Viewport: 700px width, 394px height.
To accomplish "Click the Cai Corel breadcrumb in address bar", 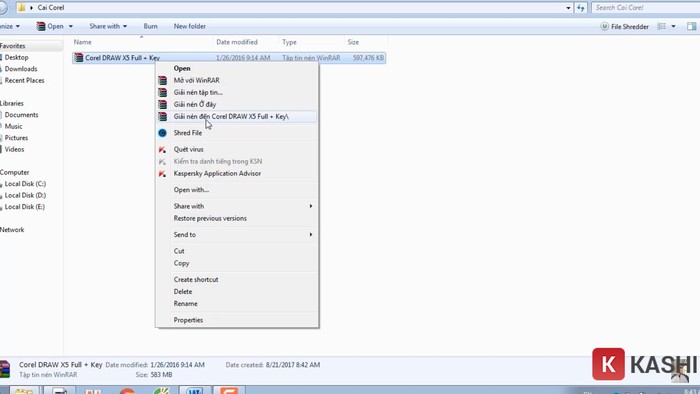I will pos(51,8).
